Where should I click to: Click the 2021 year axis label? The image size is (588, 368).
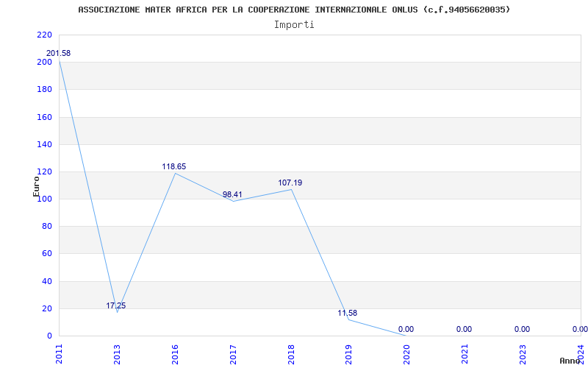[x=465, y=355]
